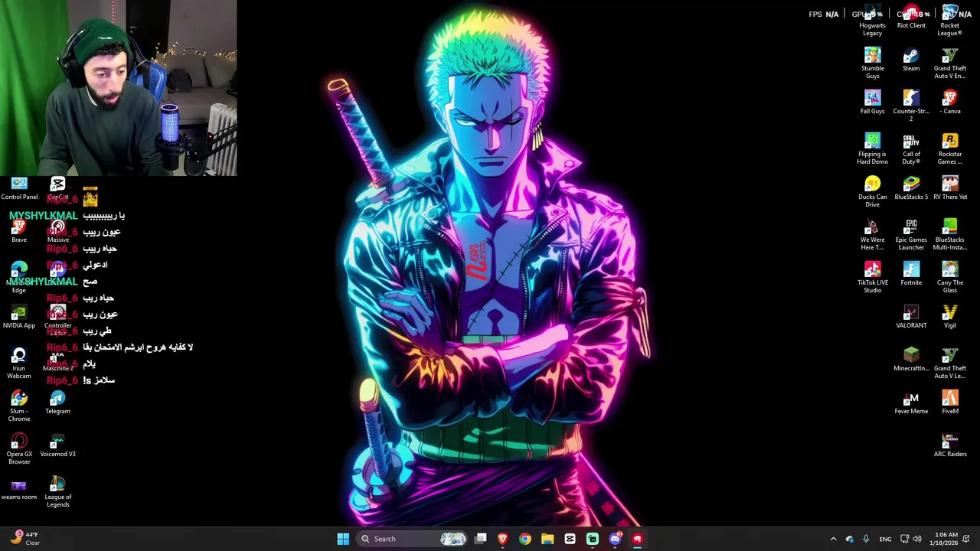This screenshot has height=551, width=980.
Task: Open the Hogwarts Legacy desktop shortcut
Action: pyautogui.click(x=872, y=21)
